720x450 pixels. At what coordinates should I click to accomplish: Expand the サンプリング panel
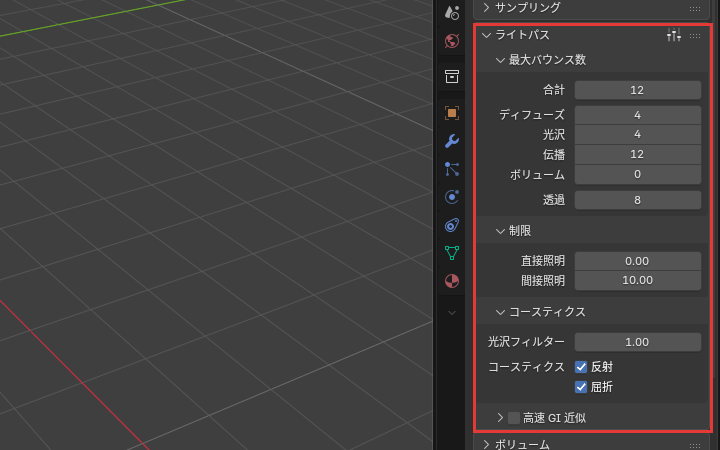coord(486,8)
